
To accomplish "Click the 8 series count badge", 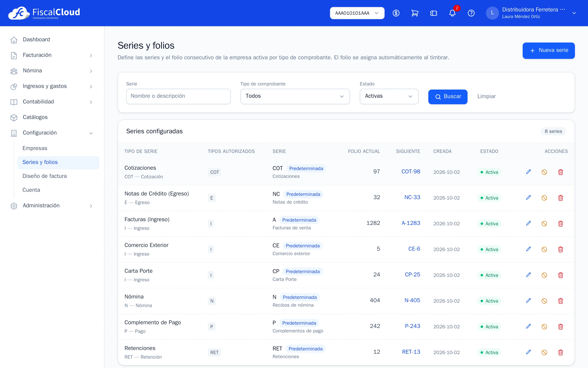I will point(553,131).
